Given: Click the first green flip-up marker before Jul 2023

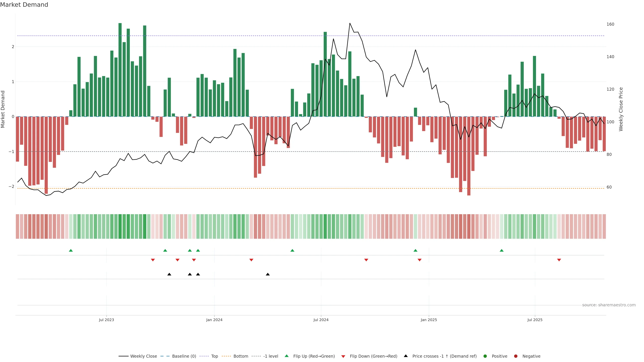Looking at the screenshot, I should 71,250.
